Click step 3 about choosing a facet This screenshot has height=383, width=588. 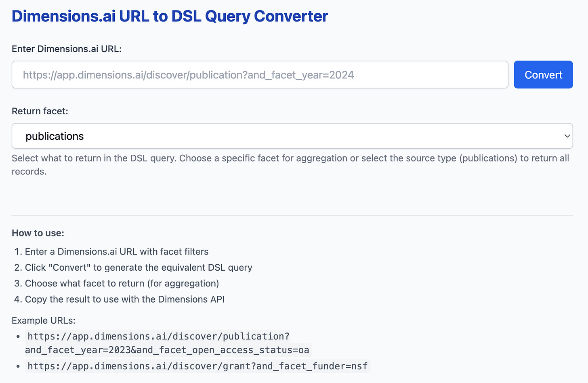pyautogui.click(x=122, y=283)
